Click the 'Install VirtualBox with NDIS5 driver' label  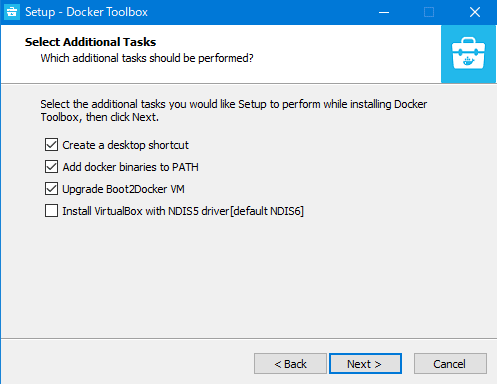pyautogui.click(x=183, y=211)
